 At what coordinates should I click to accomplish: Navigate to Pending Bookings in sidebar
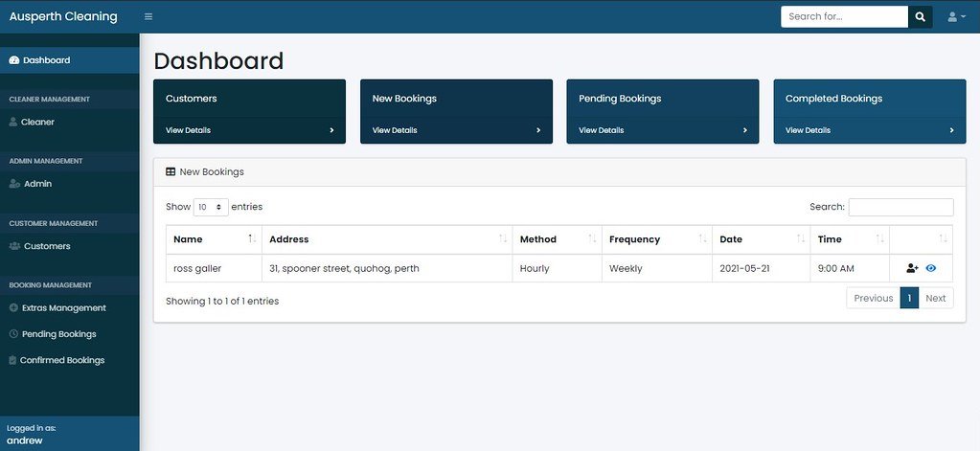(x=58, y=334)
